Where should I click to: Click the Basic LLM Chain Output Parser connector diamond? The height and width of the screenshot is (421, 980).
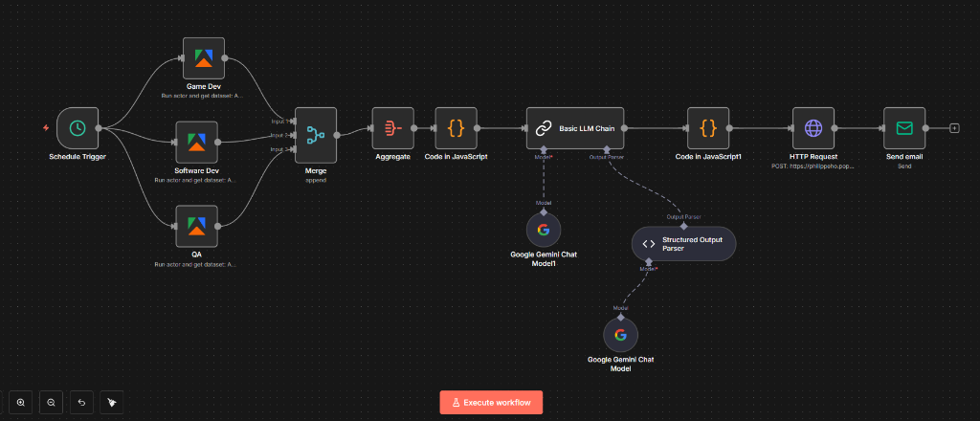click(606, 149)
